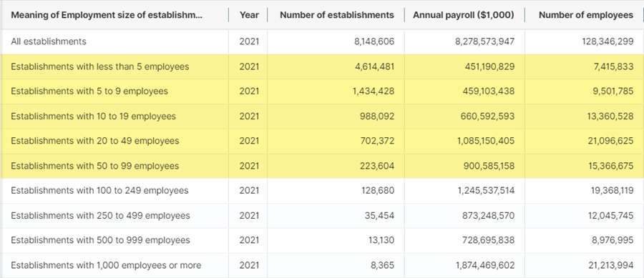644x278 pixels.
Task: Select annual payroll value 8,278,573,947
Action: (x=484, y=41)
